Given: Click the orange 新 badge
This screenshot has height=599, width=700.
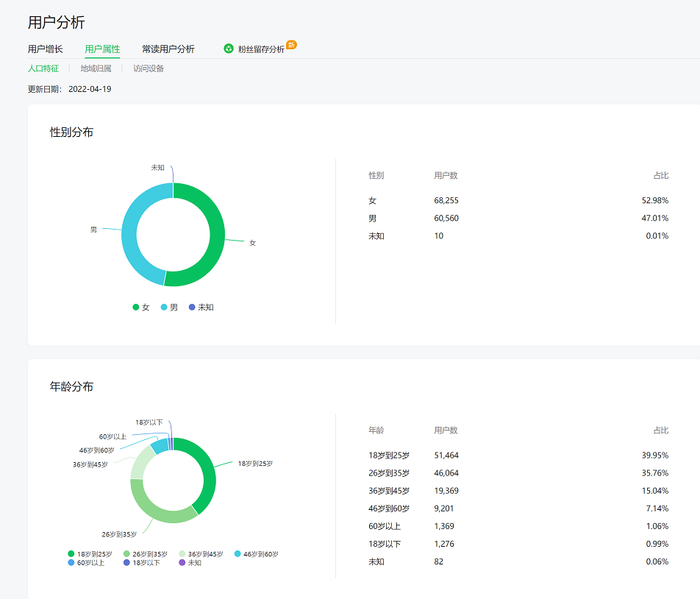Looking at the screenshot, I should pyautogui.click(x=291, y=45).
